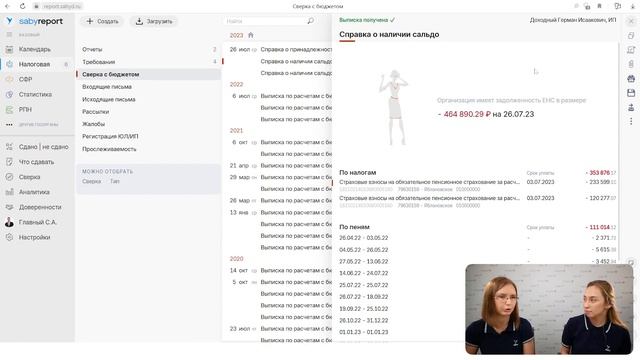The width and height of the screenshot is (640, 360).
Task: Click the organization name Доходный Герман Исаакович, ИП
Action: 573,20
